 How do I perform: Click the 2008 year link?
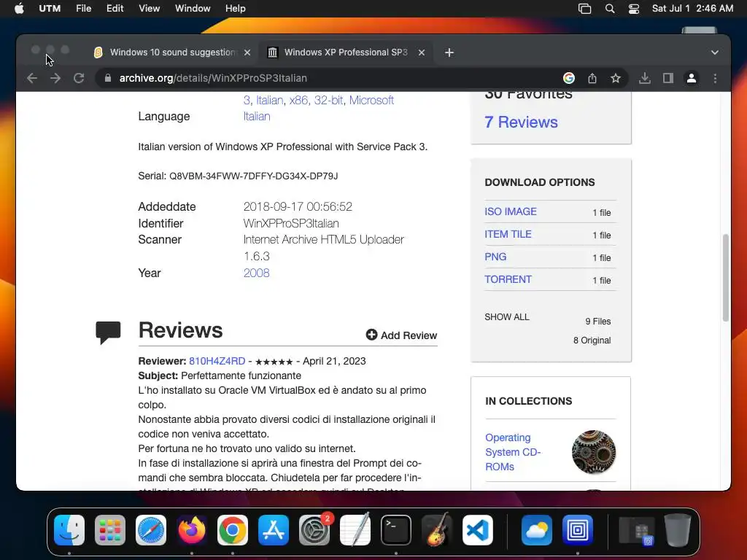(x=256, y=273)
